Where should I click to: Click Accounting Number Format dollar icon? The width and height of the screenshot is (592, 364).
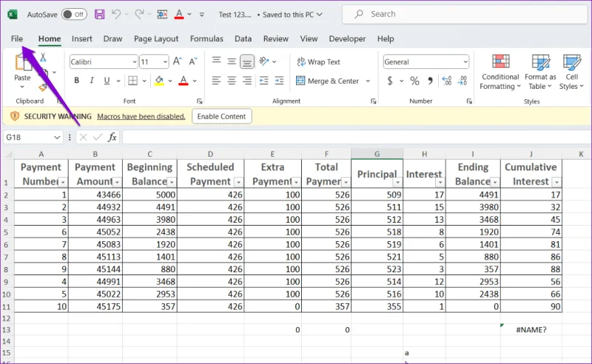click(390, 81)
